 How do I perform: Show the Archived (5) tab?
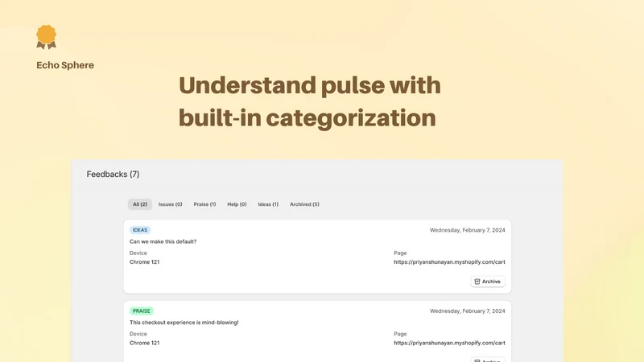point(304,204)
